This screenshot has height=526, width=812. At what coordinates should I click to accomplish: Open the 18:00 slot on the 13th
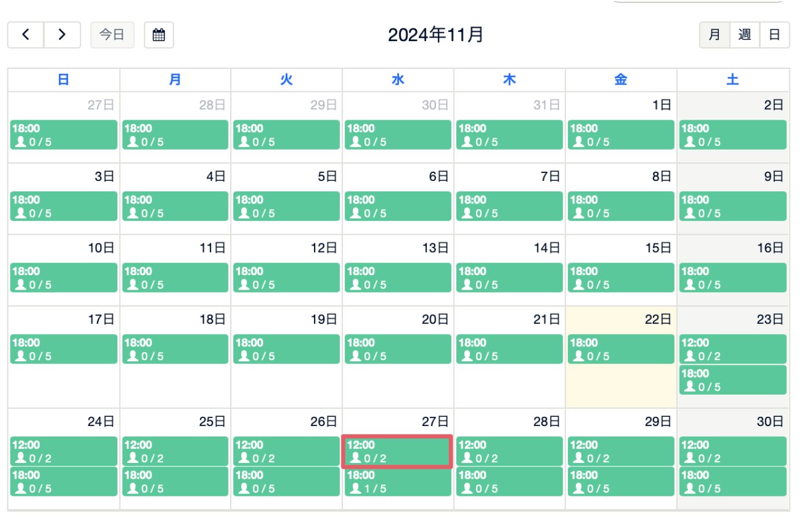397,277
